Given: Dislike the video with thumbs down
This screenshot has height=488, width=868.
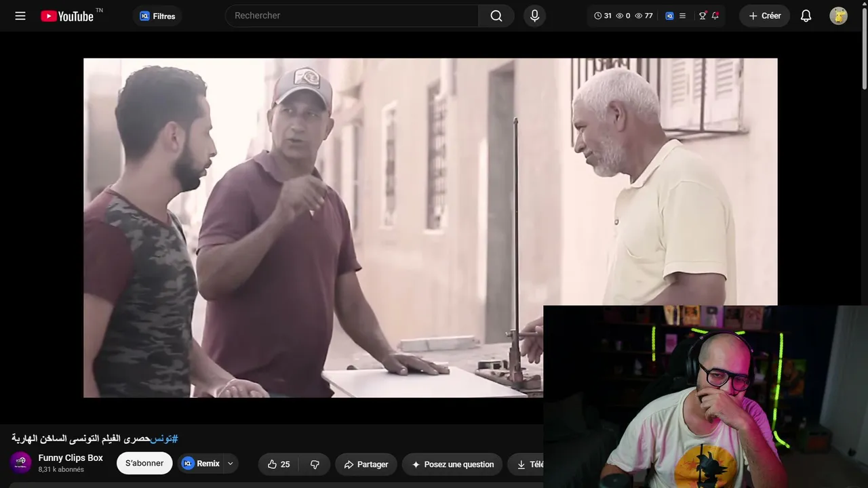Looking at the screenshot, I should 315,464.
